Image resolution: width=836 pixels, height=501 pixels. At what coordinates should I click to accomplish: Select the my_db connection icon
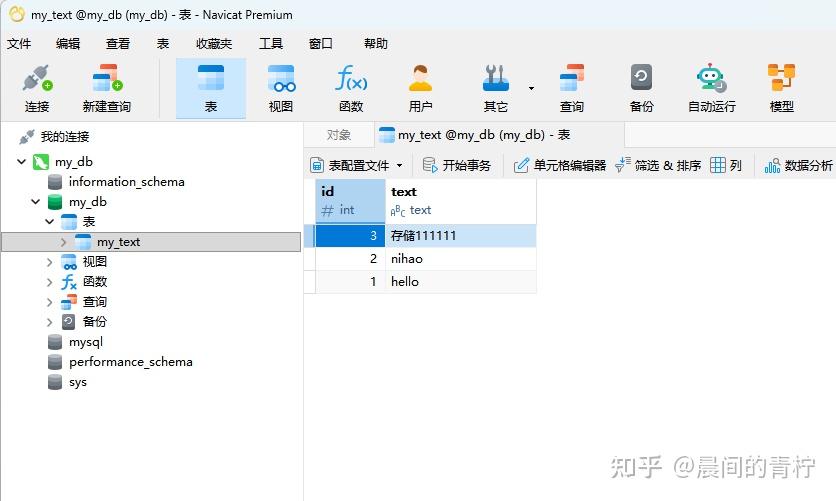click(41, 161)
